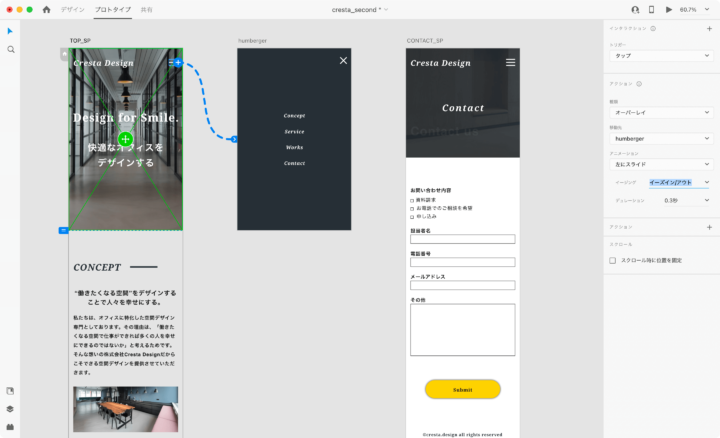Check the 申し込み checkbox

click(x=412, y=217)
